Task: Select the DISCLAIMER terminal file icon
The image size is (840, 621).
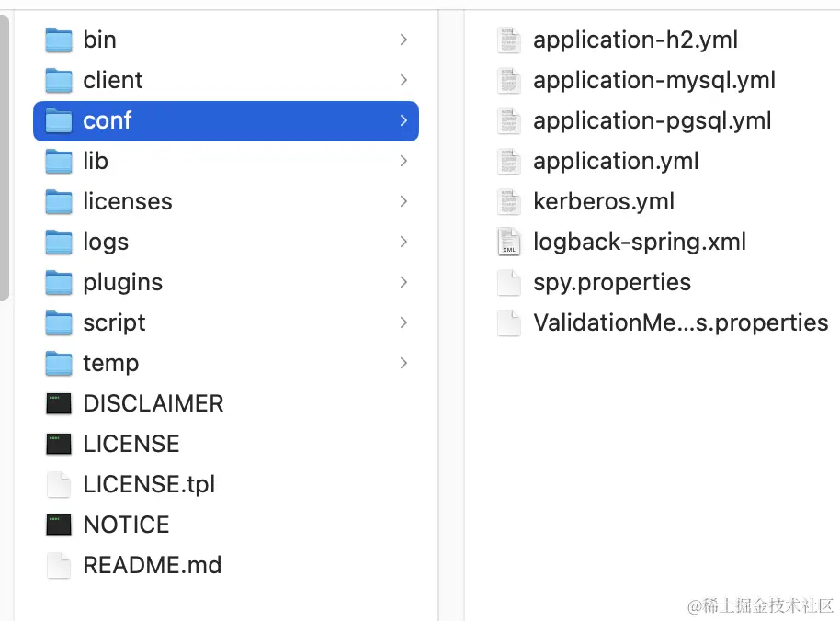Action: pos(59,403)
